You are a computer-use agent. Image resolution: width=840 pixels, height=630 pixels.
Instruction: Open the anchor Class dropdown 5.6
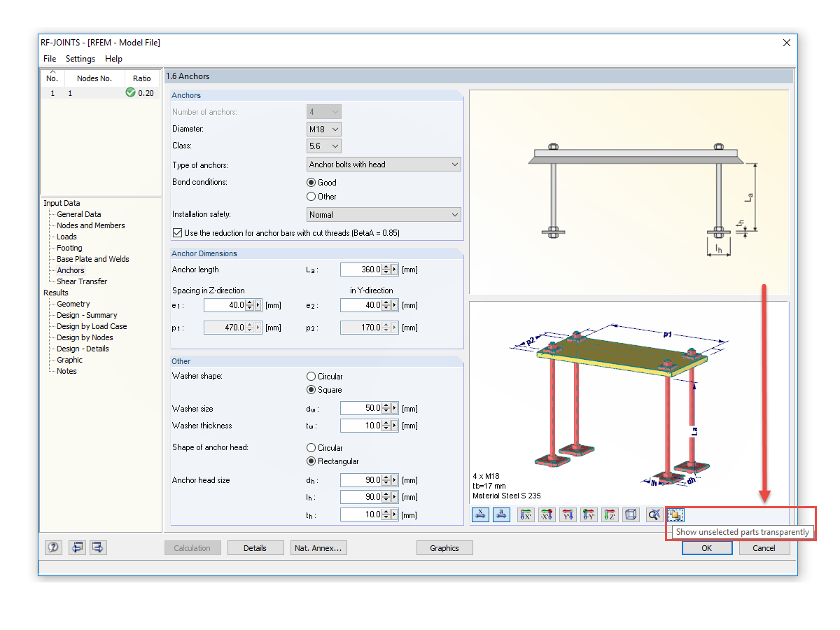tap(324, 146)
